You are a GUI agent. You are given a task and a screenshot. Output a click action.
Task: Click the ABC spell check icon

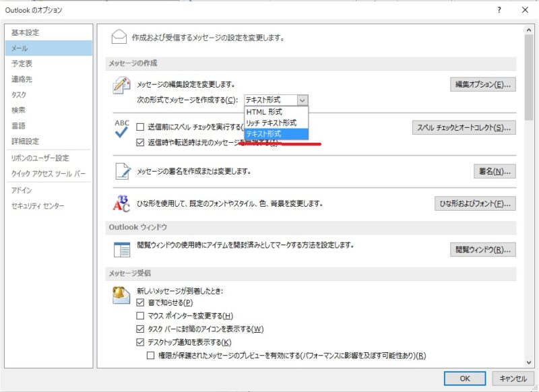122,129
